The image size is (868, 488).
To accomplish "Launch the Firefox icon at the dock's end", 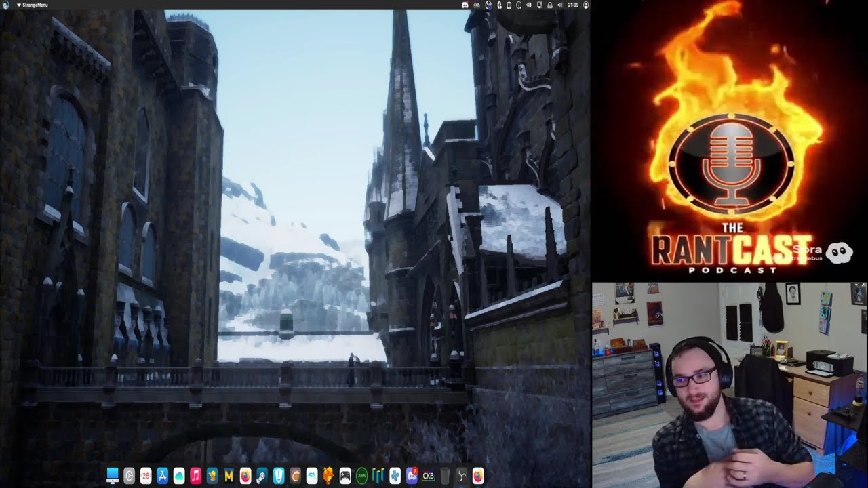I will (478, 476).
